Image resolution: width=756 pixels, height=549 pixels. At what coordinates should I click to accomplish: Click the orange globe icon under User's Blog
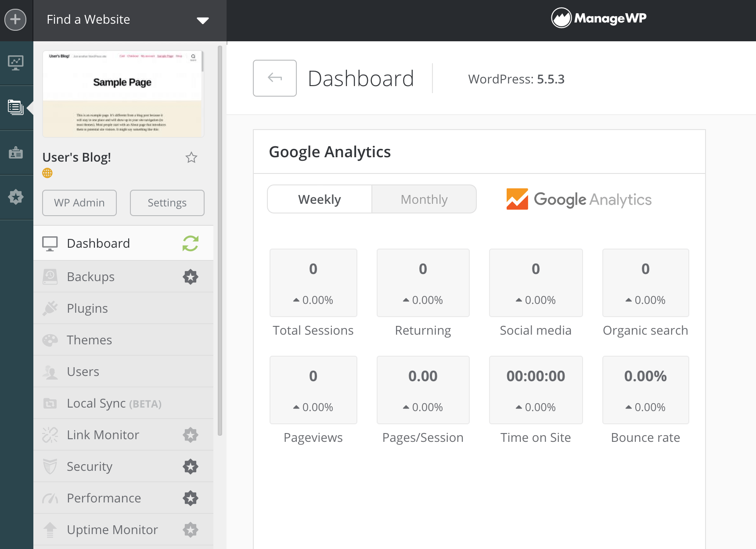[47, 173]
